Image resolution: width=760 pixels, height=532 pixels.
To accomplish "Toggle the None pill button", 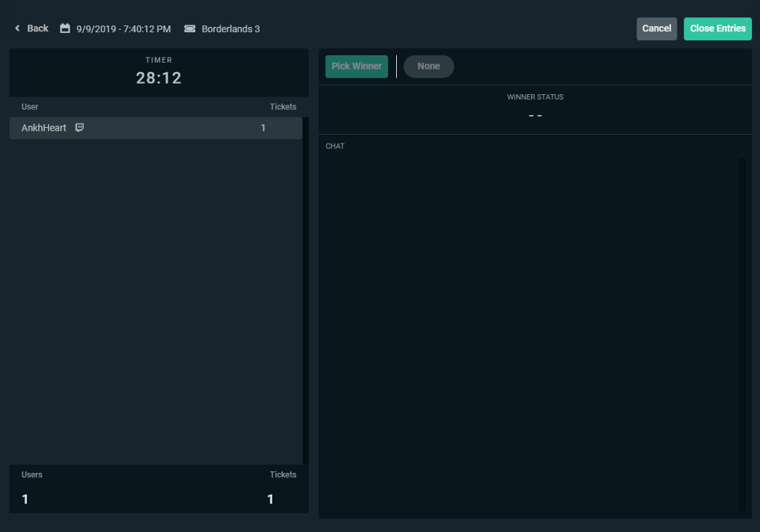I will point(428,66).
